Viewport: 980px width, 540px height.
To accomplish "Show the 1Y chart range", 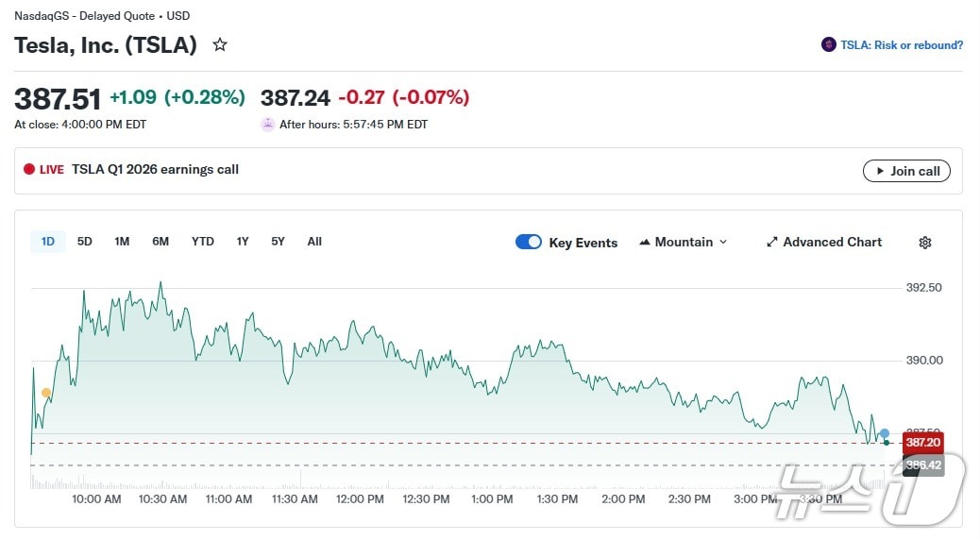I will 243,242.
